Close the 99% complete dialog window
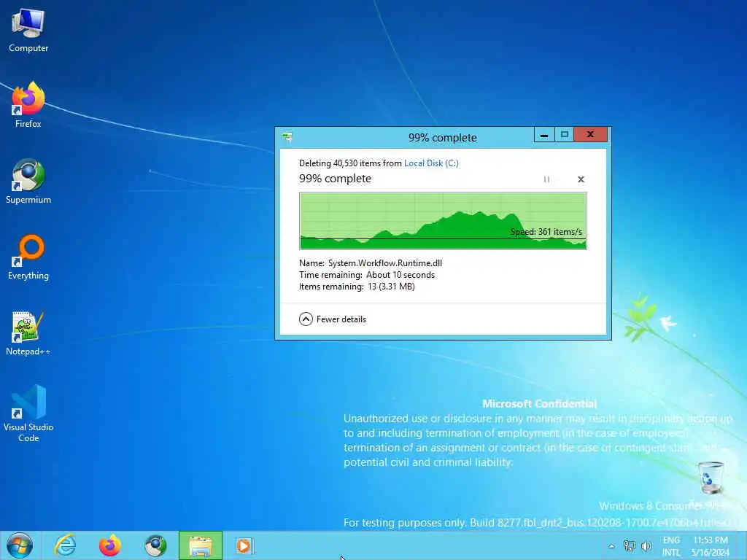 pyautogui.click(x=590, y=135)
